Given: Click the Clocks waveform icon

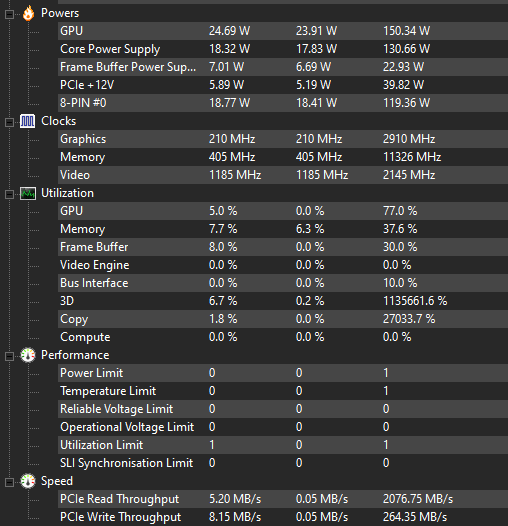Looking at the screenshot, I should click(28, 121).
